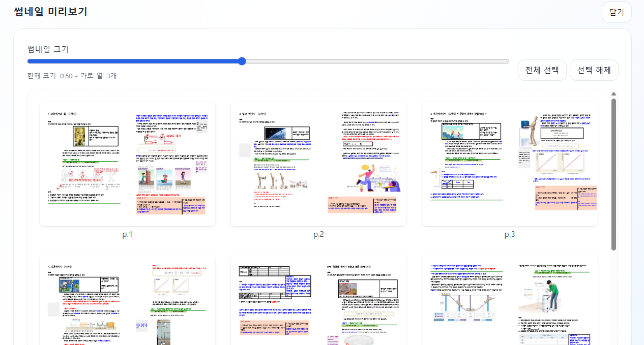Select page thumbnail p.1

[x=127, y=164]
